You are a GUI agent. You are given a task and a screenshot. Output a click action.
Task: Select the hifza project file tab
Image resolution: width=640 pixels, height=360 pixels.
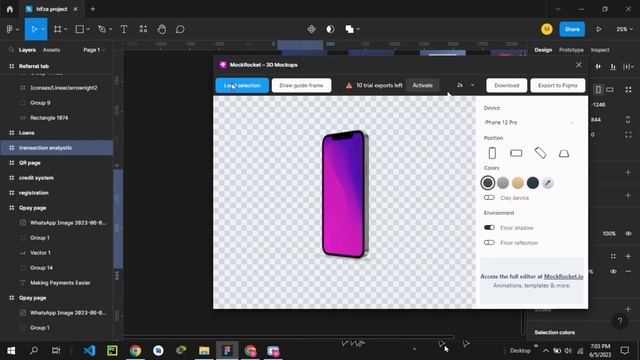(x=52, y=9)
